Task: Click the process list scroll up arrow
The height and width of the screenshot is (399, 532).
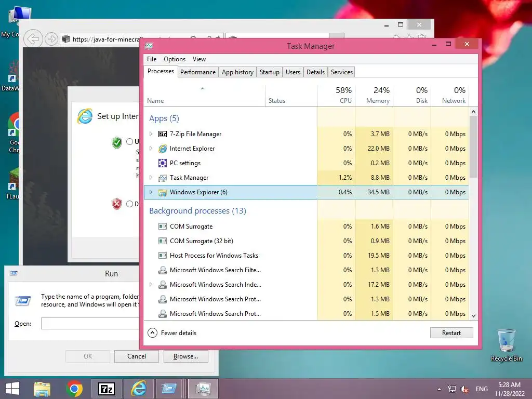Action: click(474, 112)
